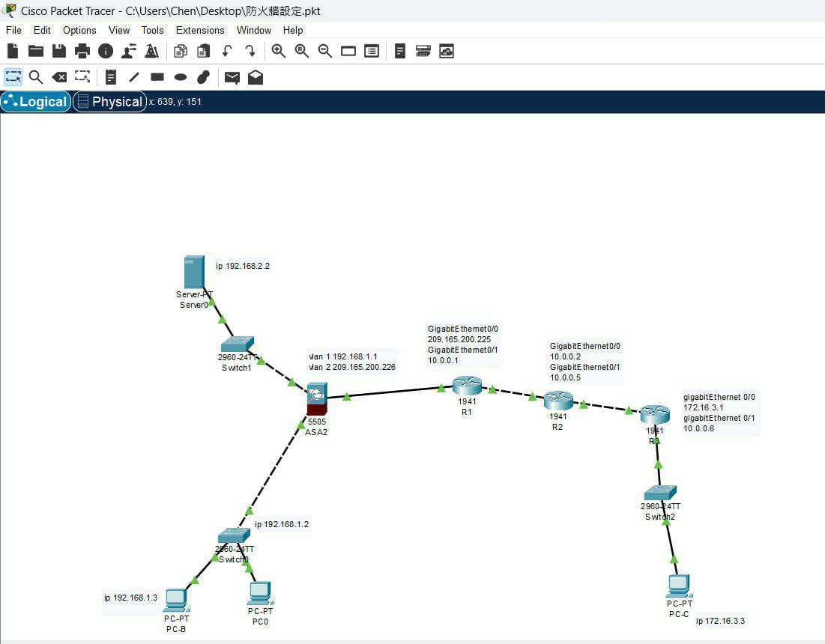Select router R2

(558, 401)
